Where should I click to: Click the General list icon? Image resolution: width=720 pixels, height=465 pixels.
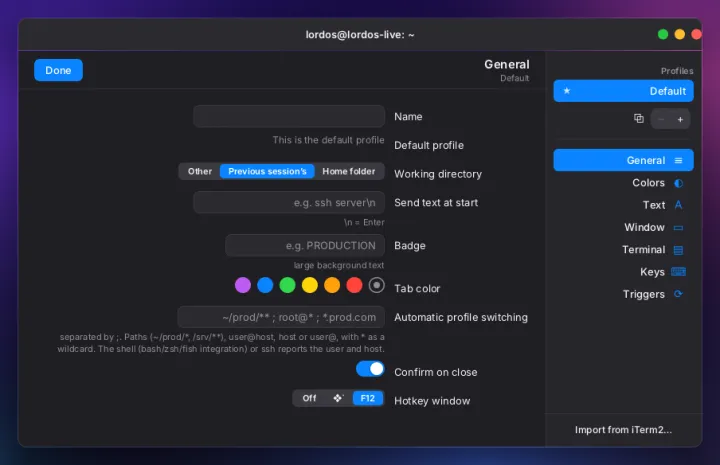coord(678,161)
